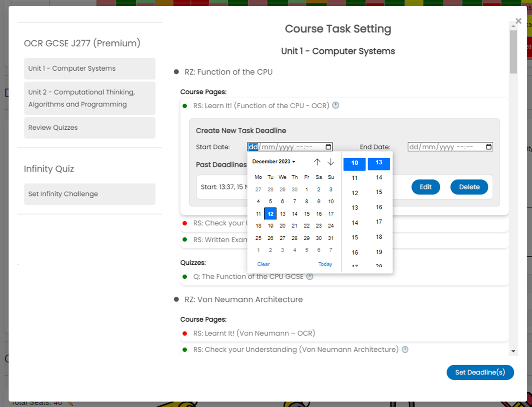Image resolution: width=532 pixels, height=407 pixels.
Task: Click clock icon beside RS: Learn It! page
Action: tap(335, 105)
